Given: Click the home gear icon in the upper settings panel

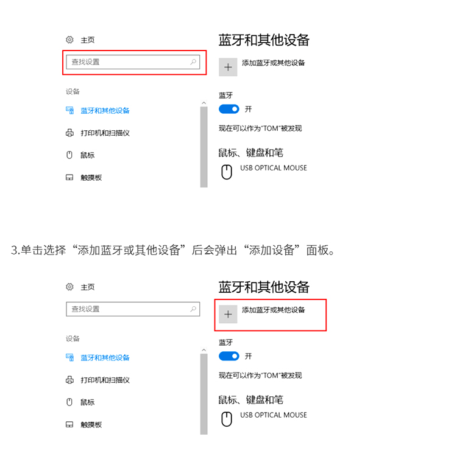Looking at the screenshot, I should (69, 40).
